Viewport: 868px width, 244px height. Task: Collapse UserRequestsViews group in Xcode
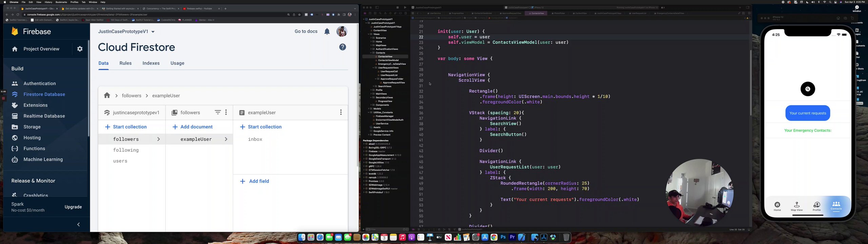click(x=373, y=68)
